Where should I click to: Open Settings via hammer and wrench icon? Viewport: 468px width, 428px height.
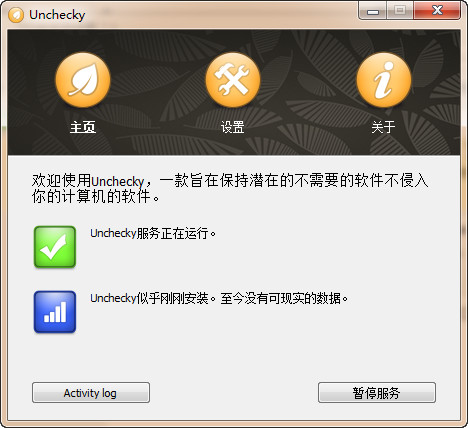click(233, 80)
